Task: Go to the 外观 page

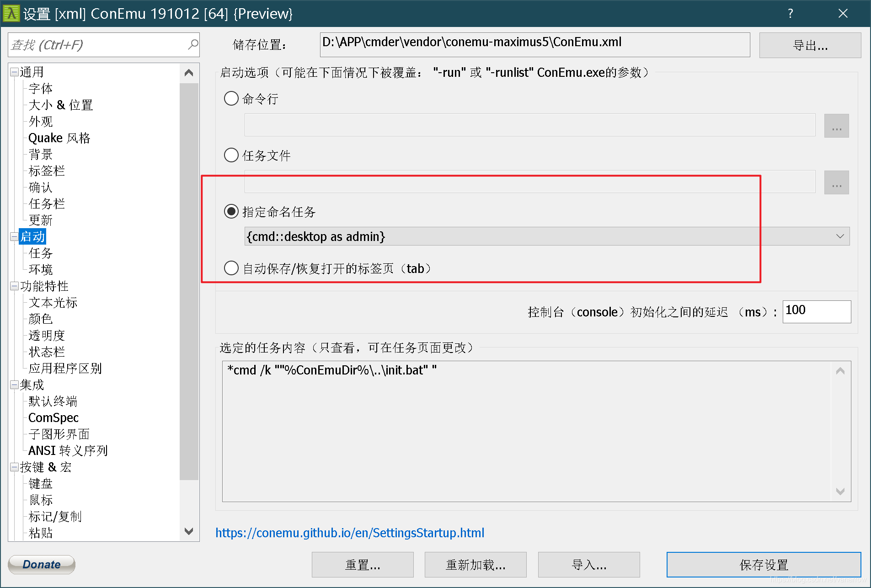Action: [40, 121]
